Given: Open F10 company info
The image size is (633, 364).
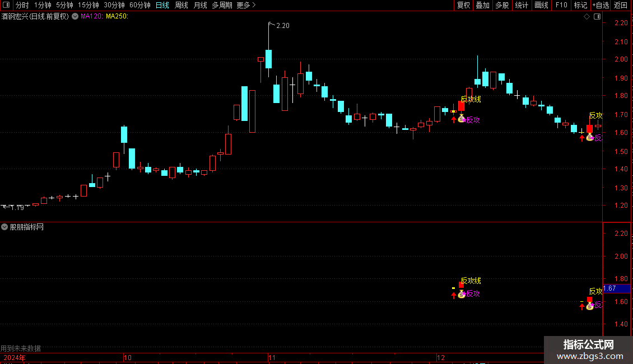Looking at the screenshot, I should (x=561, y=5).
